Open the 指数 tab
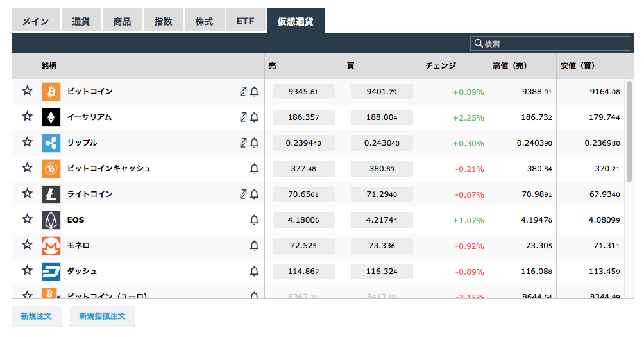This screenshot has height=337, width=644. [163, 21]
